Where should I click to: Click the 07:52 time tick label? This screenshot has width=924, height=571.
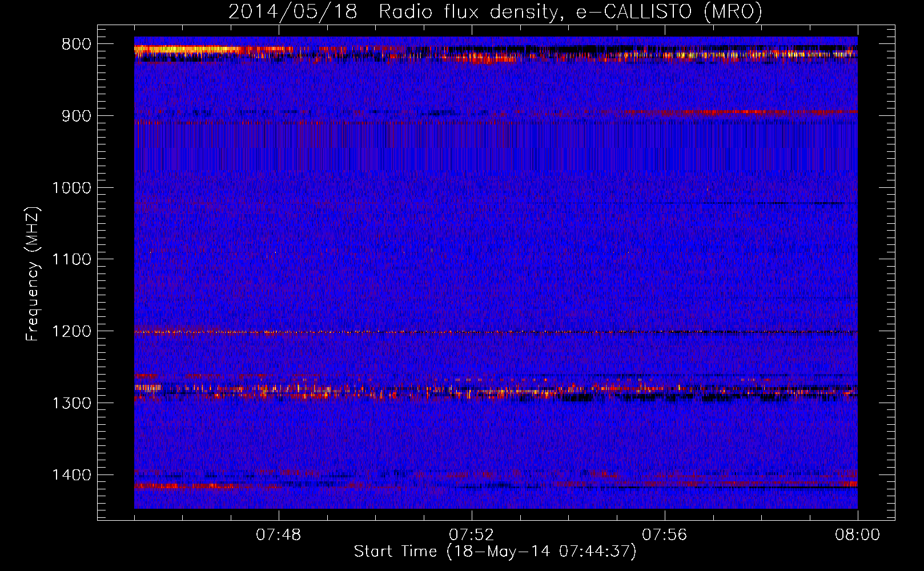472,535
